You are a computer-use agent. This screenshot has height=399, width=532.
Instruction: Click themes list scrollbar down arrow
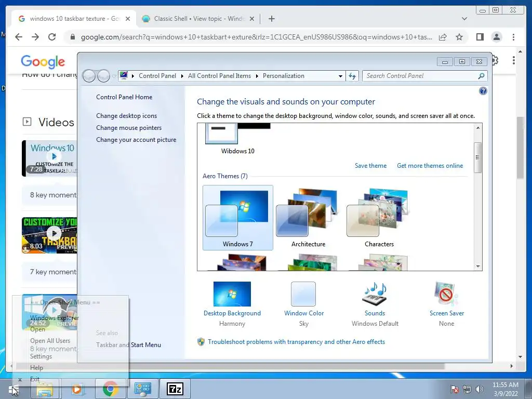[478, 267]
